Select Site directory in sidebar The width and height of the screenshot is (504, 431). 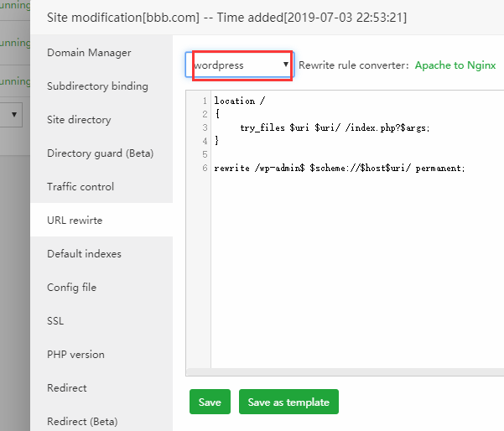click(x=79, y=120)
